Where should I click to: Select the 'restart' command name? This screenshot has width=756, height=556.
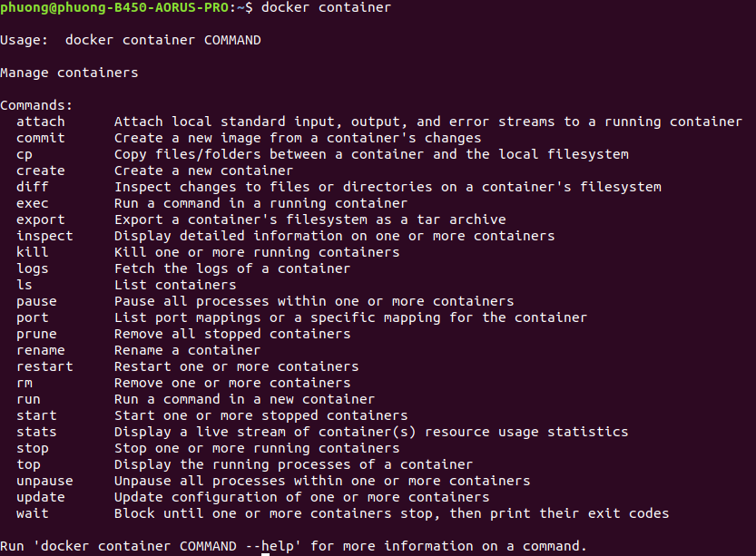[x=44, y=366]
